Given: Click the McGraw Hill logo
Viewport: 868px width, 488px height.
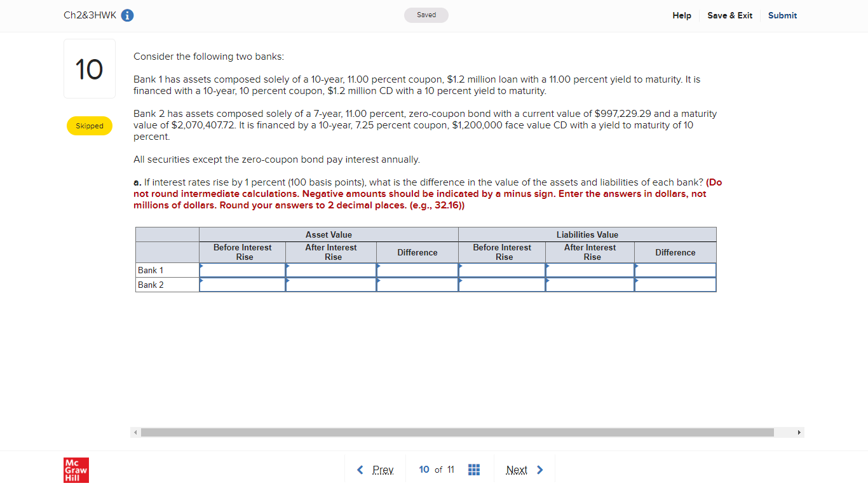Looking at the screenshot, I should [76, 470].
